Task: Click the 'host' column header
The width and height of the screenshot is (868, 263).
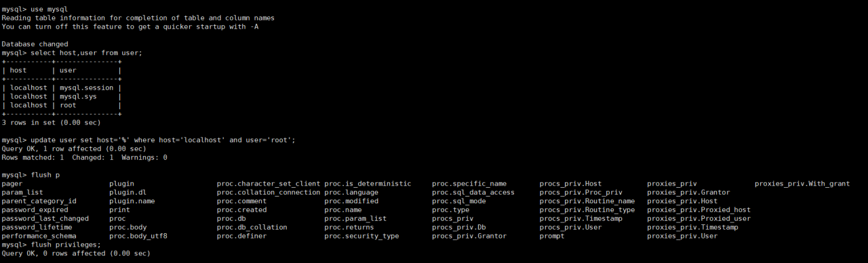Action: [x=18, y=70]
